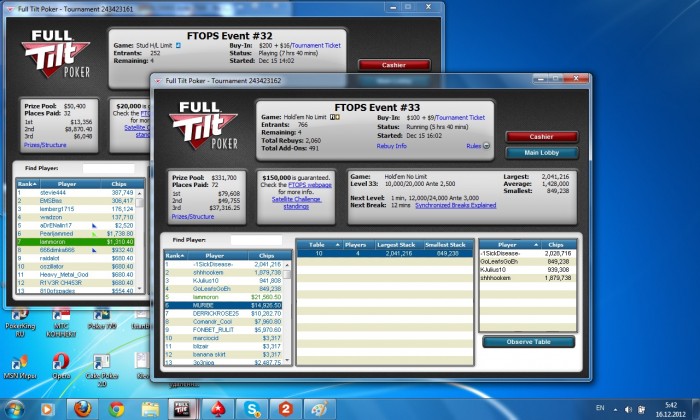700x420 pixels.
Task: Sort Event #33 standings by Chips column
Action: click(x=266, y=256)
